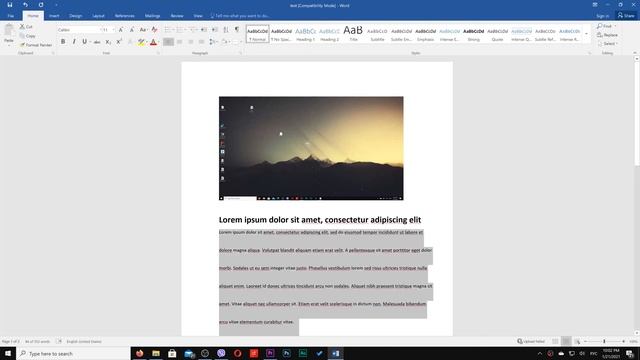The height and width of the screenshot is (360, 640).
Task: Open the notification center icon
Action: click(x=630, y=353)
